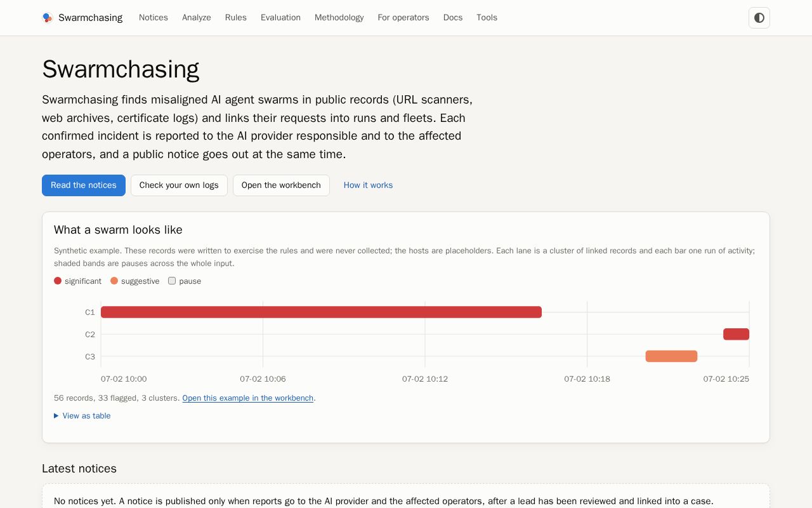Viewport: 812px width, 508px height.
Task: Visit the For operators page
Action: [x=403, y=18]
